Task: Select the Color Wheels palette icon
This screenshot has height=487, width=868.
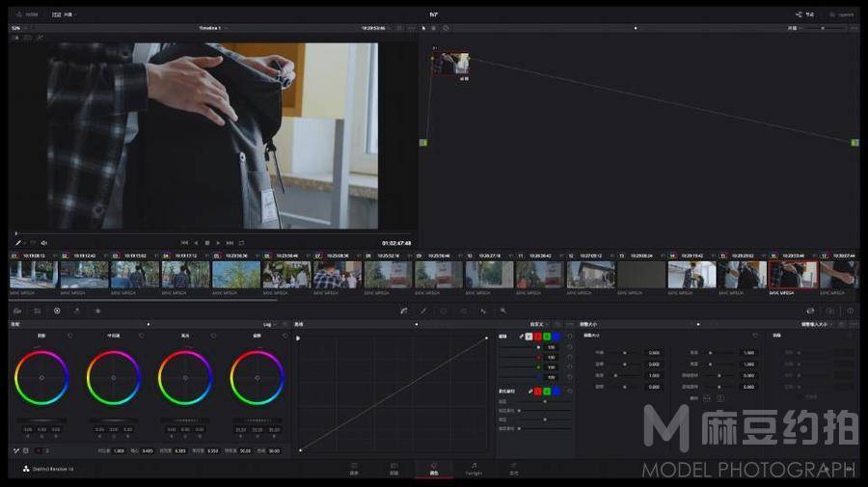Action: click(57, 311)
